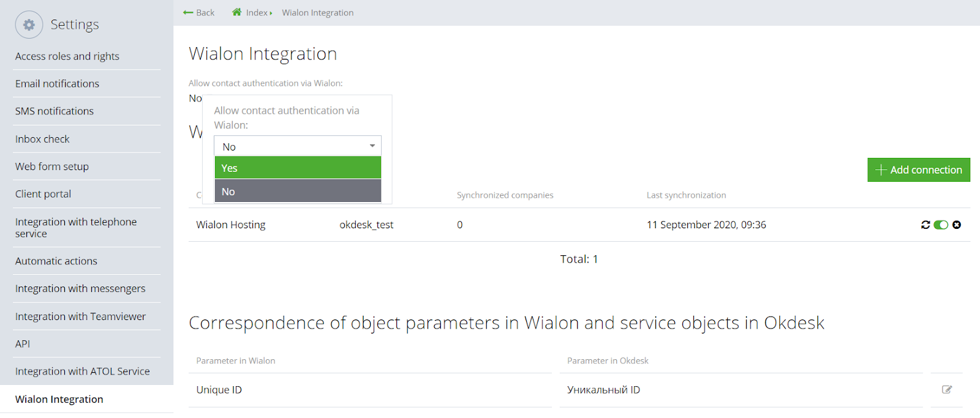The height and width of the screenshot is (418, 980).
Task: Select Wialon Integration in sidebar
Action: (59, 399)
